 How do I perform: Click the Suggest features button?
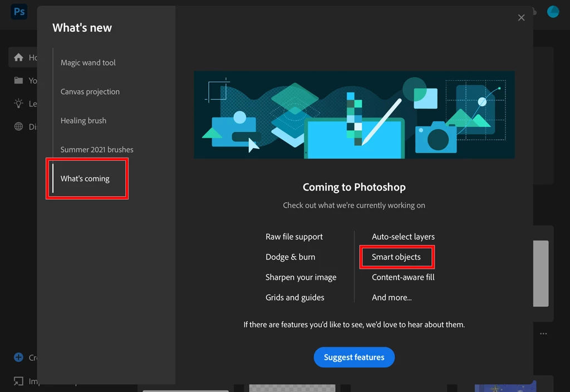pyautogui.click(x=354, y=357)
